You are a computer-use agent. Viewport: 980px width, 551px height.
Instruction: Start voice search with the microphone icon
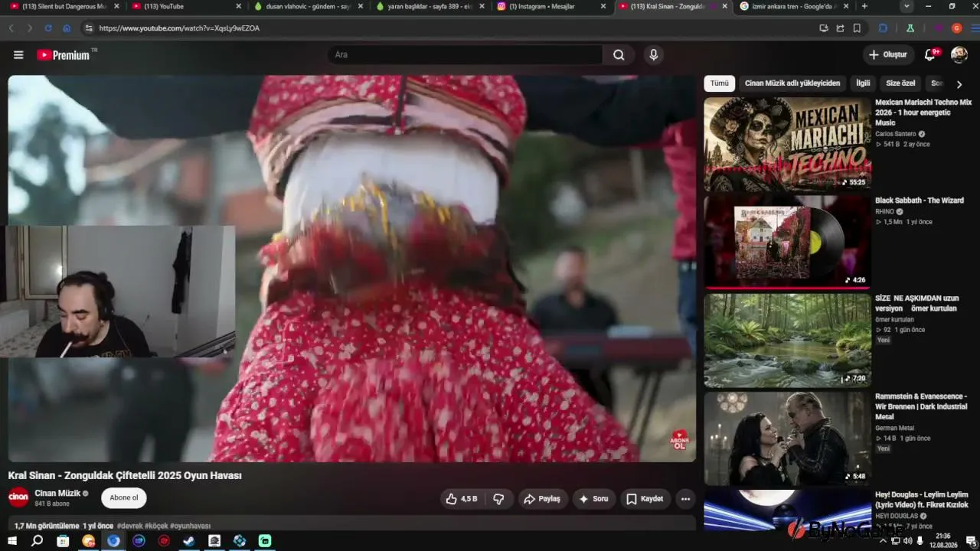(x=653, y=55)
